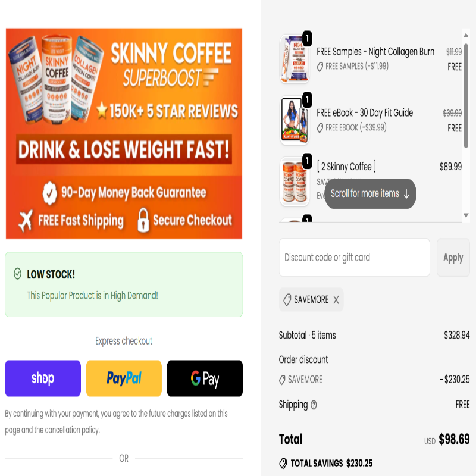Check out using Google Pay
This screenshot has height=476, width=476.
[x=205, y=378]
